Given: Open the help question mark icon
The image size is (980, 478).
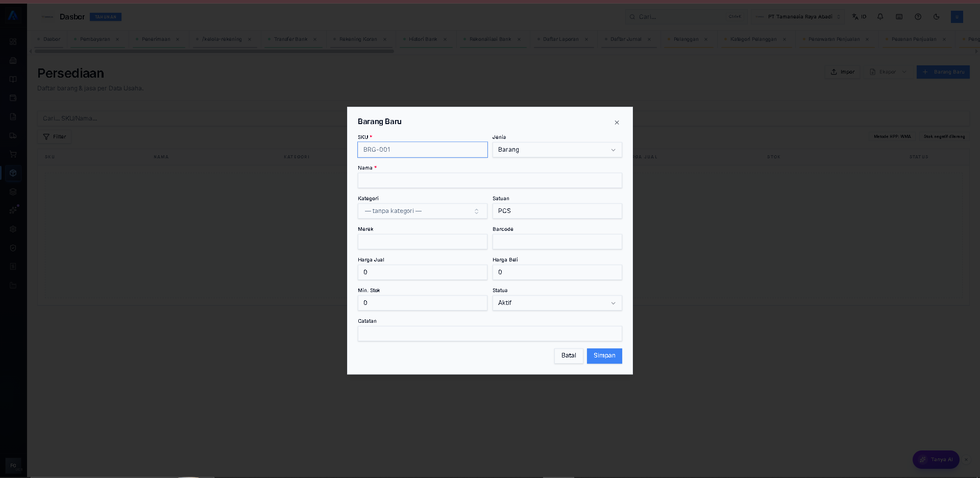Looking at the screenshot, I should [918, 17].
